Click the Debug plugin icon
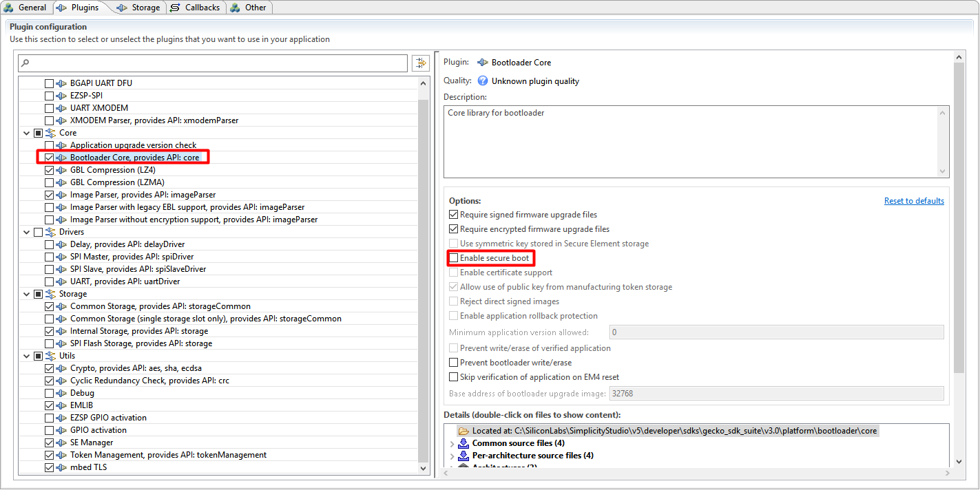 coord(62,393)
